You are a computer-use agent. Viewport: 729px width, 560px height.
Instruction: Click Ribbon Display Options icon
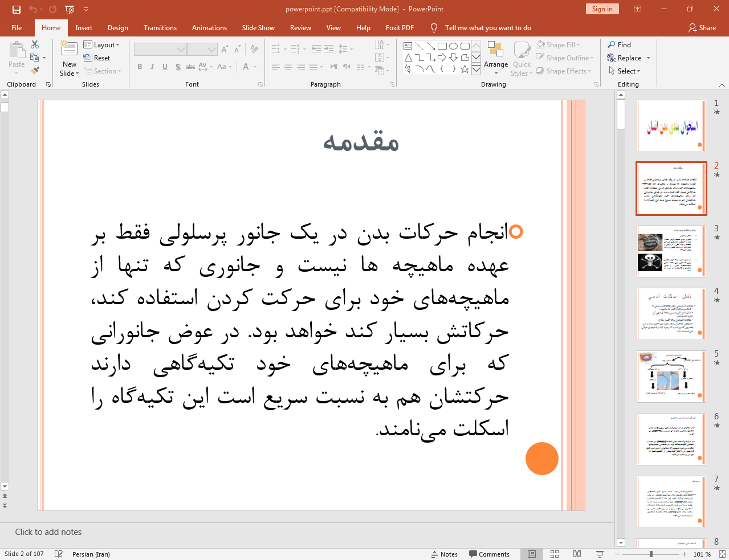pos(638,9)
